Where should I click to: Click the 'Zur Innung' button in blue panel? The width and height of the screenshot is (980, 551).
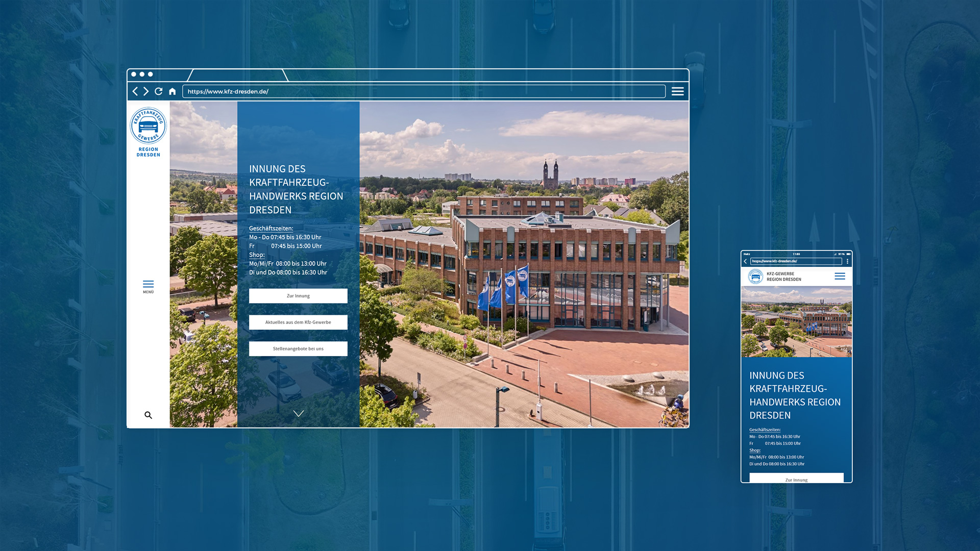pos(298,296)
